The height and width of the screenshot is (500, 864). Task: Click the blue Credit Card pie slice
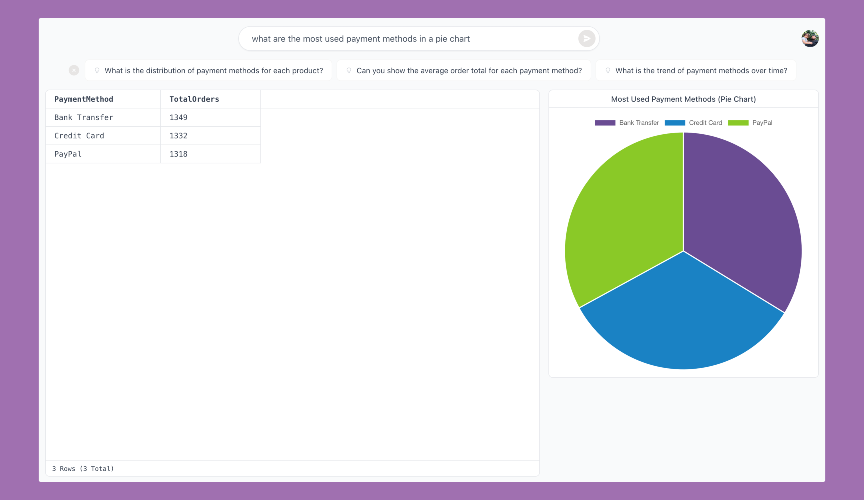682,320
